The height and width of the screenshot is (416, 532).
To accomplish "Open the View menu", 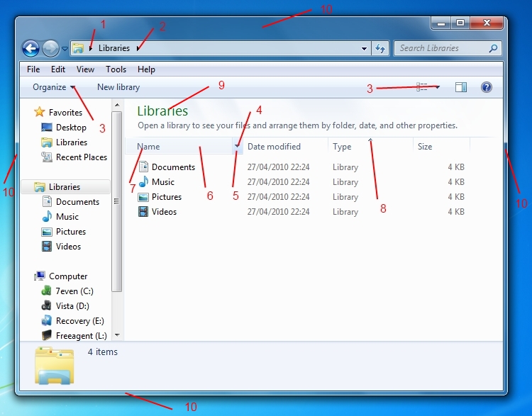I will point(85,69).
